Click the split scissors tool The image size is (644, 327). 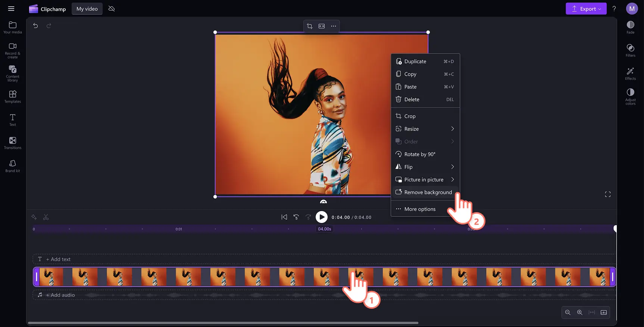[46, 217]
